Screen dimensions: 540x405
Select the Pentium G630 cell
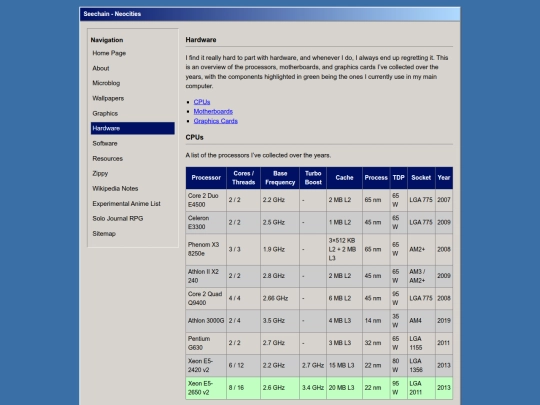(206, 343)
